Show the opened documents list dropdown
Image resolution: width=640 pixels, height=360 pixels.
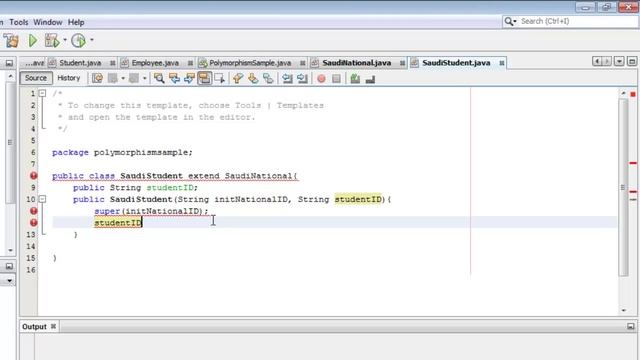619,61
